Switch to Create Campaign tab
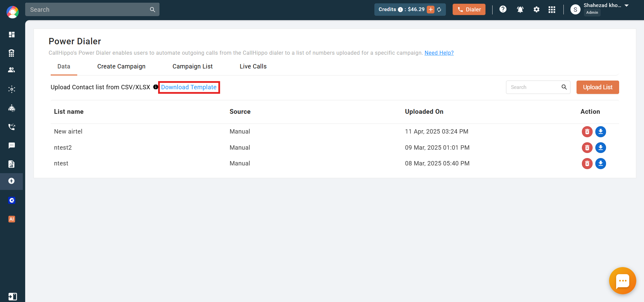This screenshot has width=644, height=302. 121,66
